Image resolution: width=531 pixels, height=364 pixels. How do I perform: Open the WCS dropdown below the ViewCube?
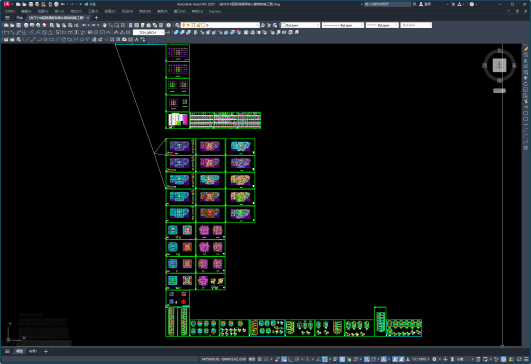point(499,90)
